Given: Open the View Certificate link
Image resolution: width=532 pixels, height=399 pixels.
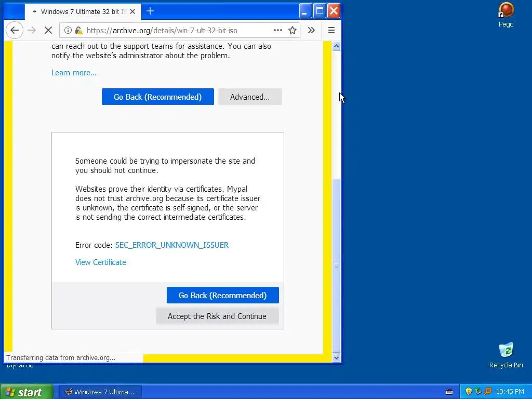Looking at the screenshot, I should [101, 262].
